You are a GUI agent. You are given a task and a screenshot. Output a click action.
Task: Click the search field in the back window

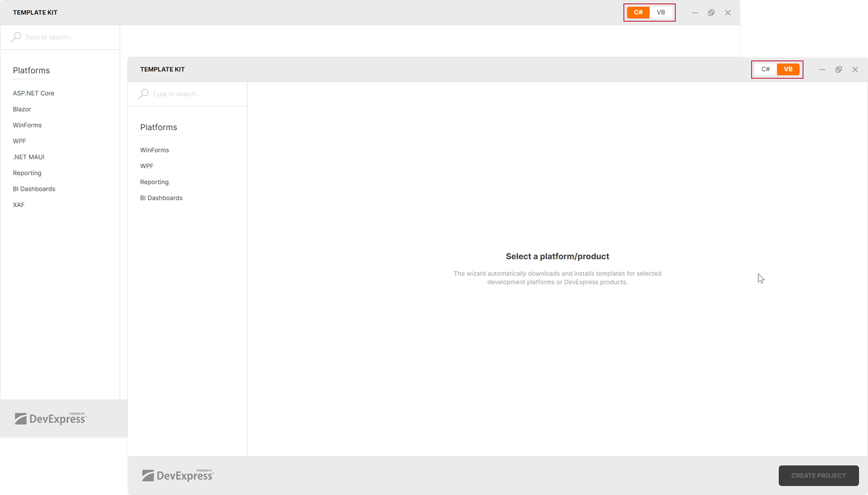[x=60, y=37]
